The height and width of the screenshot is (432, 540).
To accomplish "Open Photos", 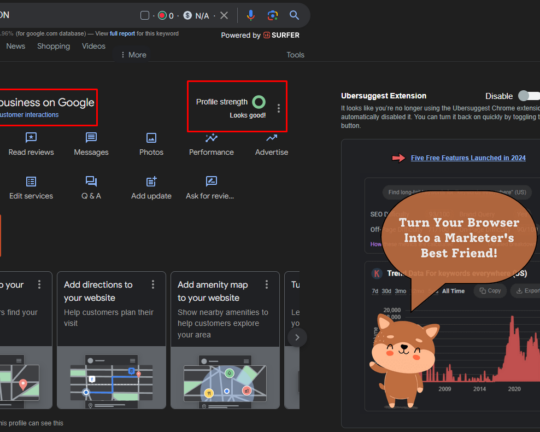I will (x=151, y=144).
